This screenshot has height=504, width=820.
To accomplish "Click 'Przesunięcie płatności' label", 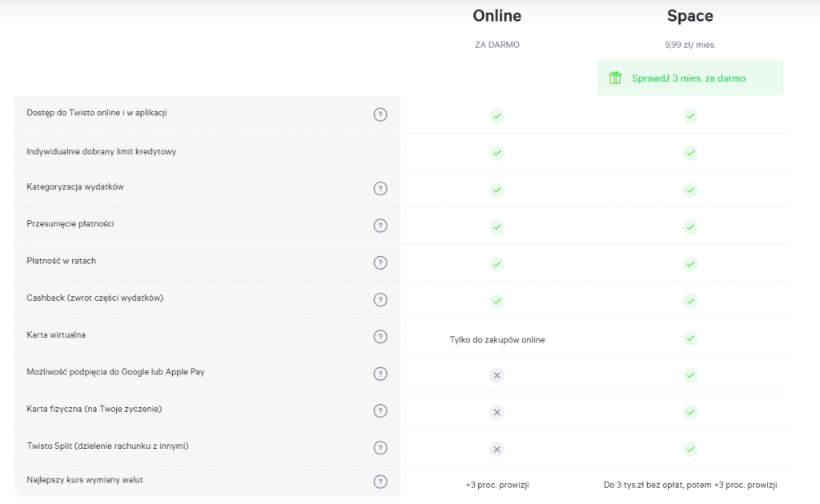I will (70, 224).
